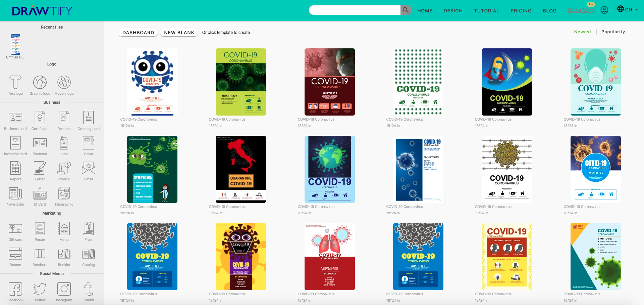The height and width of the screenshot is (305, 644).
Task: Sort templates by Newest
Action: (582, 32)
